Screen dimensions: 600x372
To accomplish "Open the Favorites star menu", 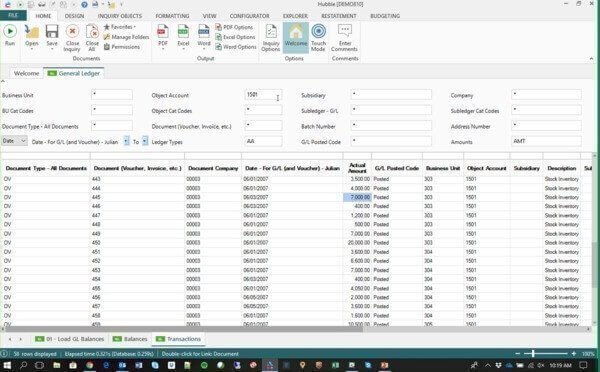I will tap(120, 27).
